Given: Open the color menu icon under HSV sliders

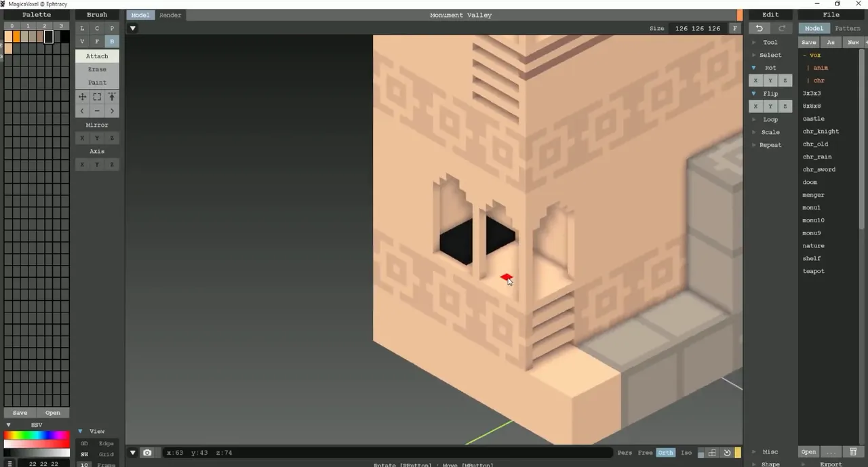Looking at the screenshot, I should pos(9,464).
